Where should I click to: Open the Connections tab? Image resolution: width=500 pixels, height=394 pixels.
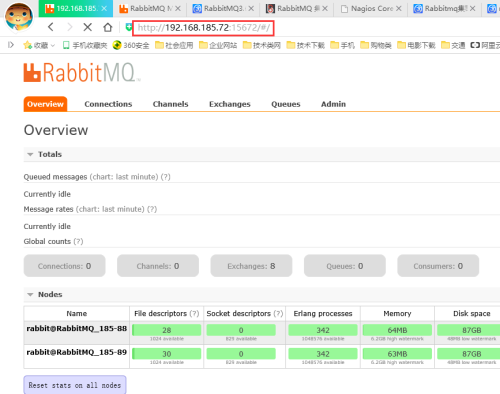click(108, 104)
